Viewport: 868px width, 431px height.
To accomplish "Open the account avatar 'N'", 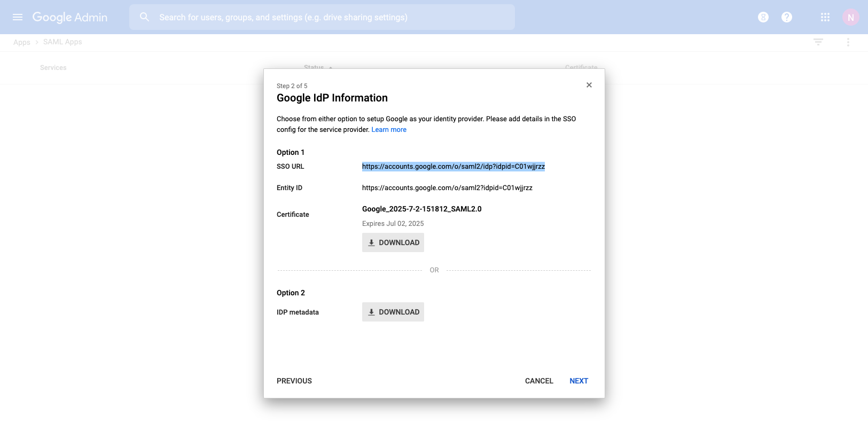I will click(x=850, y=17).
